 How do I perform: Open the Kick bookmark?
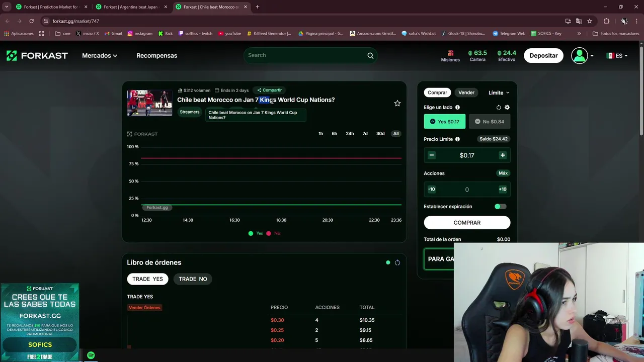click(x=165, y=34)
